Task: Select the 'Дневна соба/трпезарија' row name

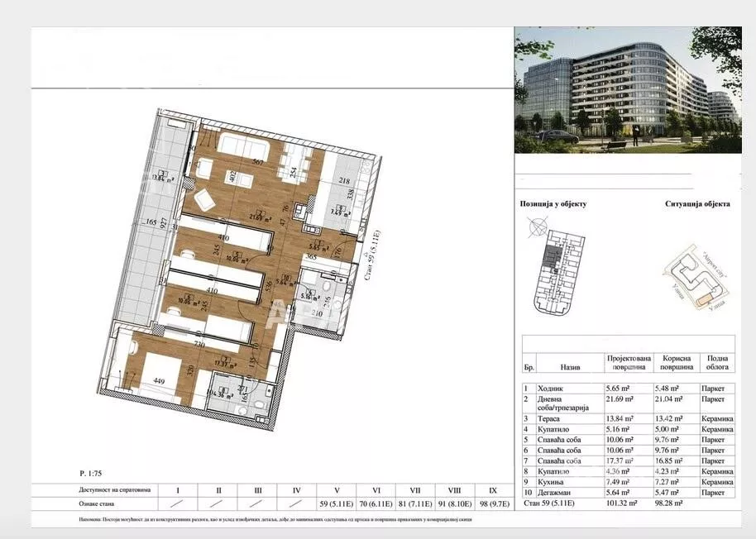Action: point(563,403)
